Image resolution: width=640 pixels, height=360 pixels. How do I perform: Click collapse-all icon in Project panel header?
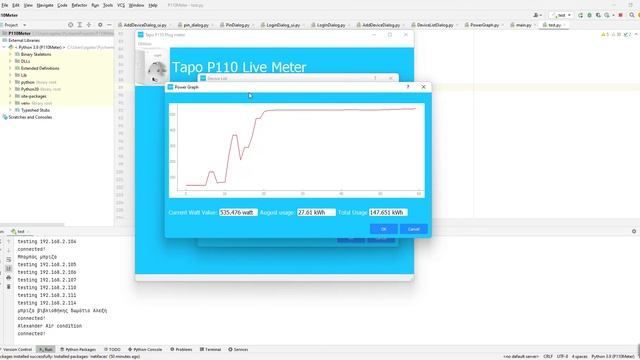click(89, 25)
